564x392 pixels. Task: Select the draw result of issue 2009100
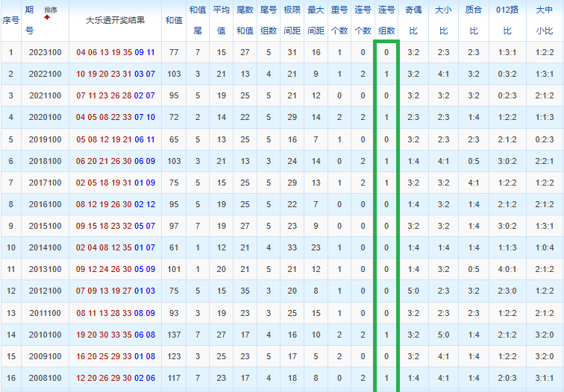click(115, 356)
